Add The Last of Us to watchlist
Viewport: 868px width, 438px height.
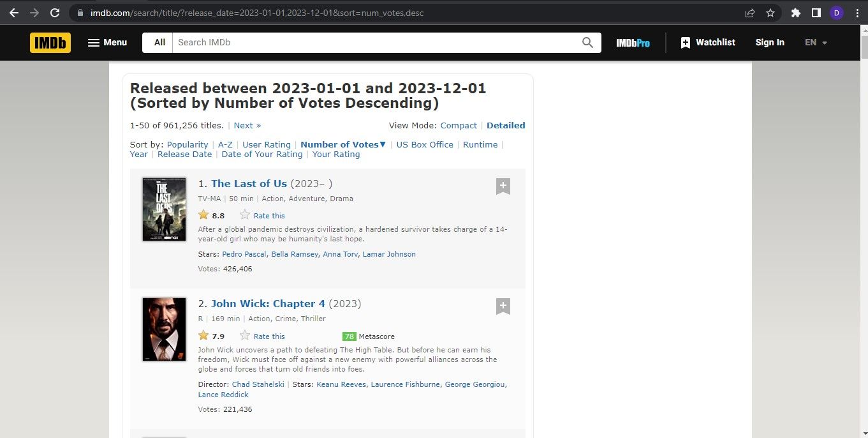[503, 186]
